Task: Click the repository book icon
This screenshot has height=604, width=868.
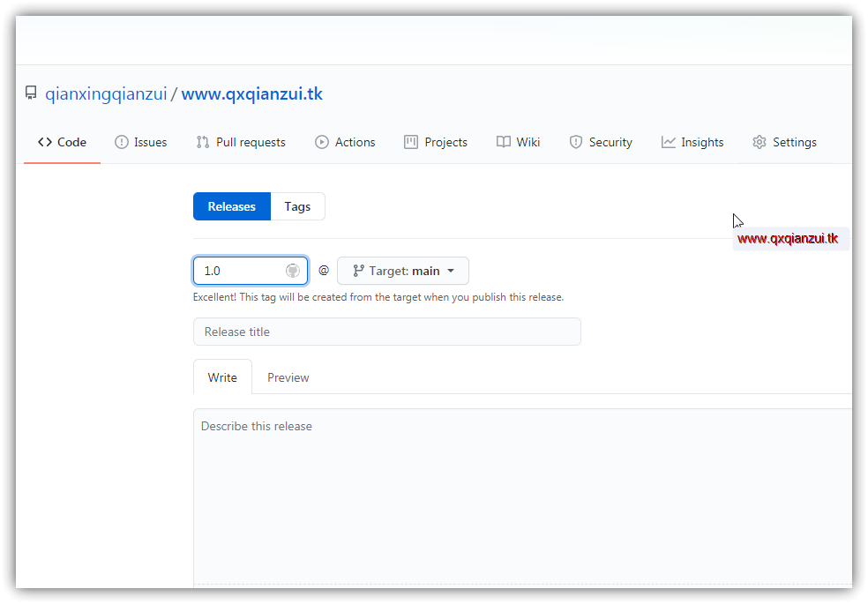Action: [31, 93]
